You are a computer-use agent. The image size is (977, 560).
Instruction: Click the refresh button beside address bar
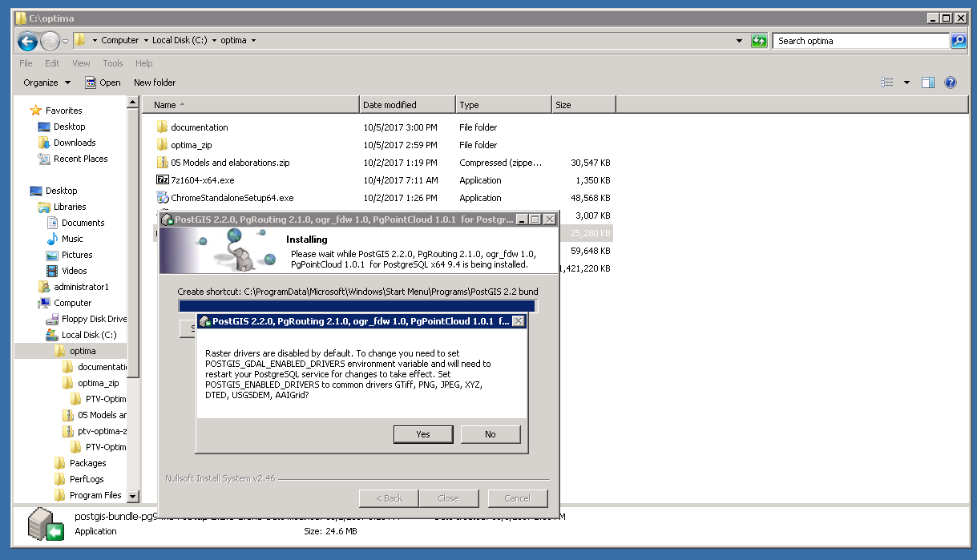(x=759, y=41)
